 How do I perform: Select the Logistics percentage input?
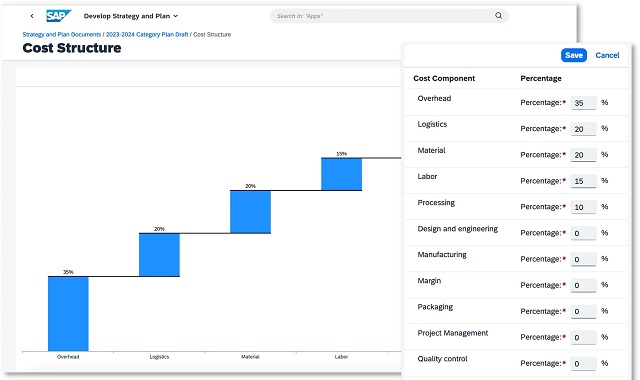pos(583,129)
